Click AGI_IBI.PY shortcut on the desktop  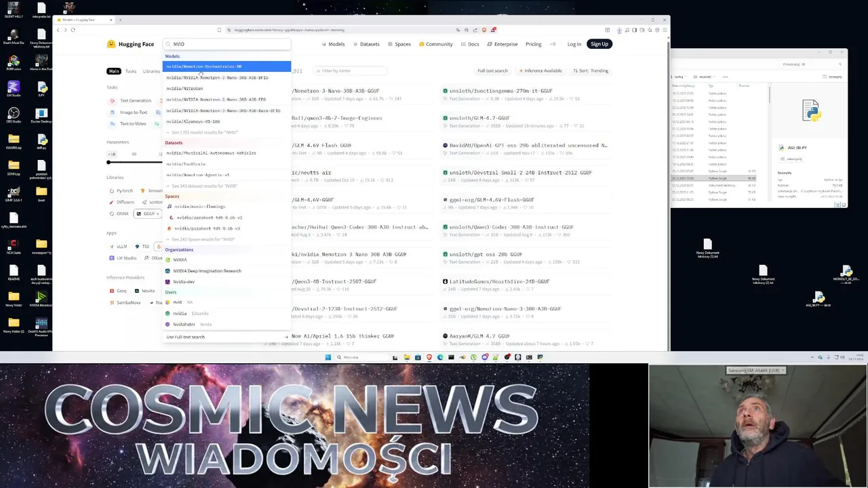[x=818, y=300]
